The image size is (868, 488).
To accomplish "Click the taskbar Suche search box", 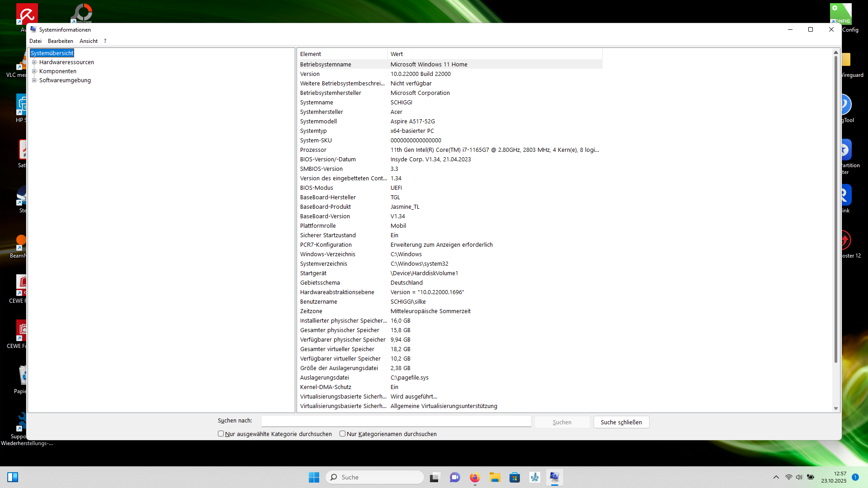I will pos(374,477).
